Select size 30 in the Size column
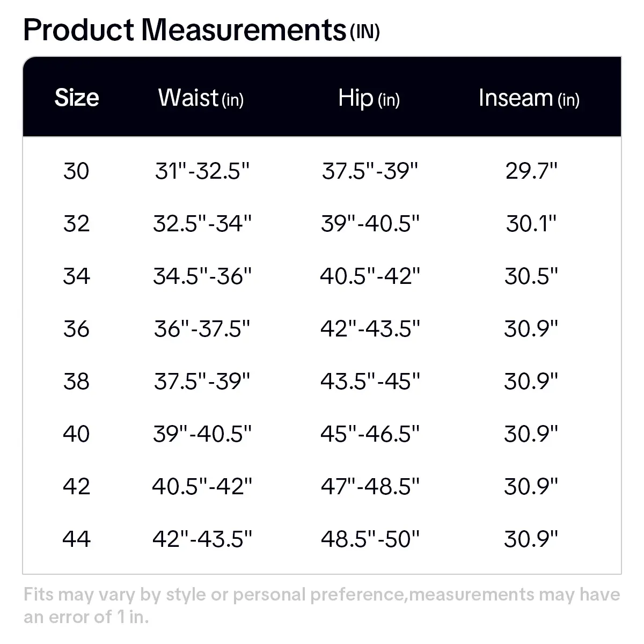This screenshot has width=644, height=644. pos(76,171)
